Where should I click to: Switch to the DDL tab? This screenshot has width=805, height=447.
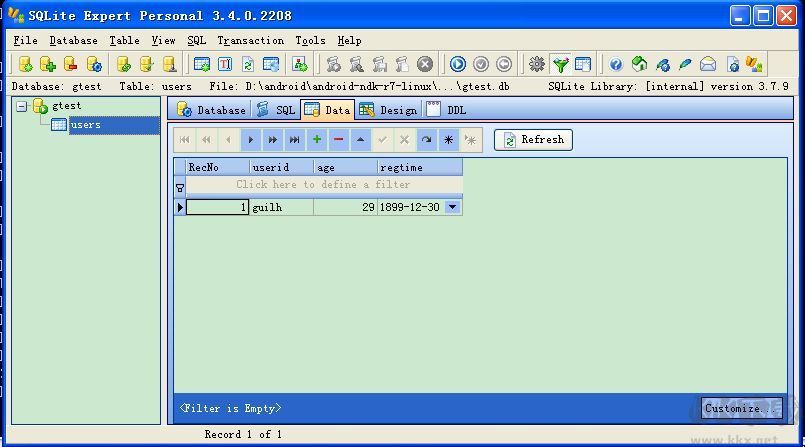point(447,110)
